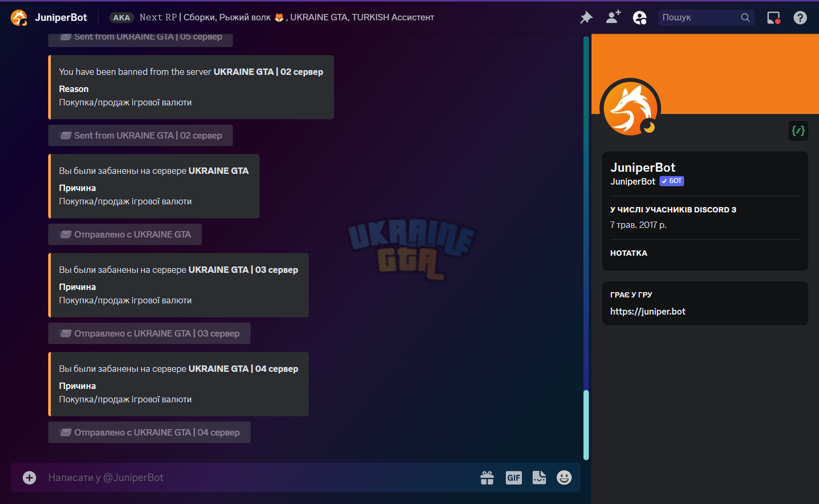Image resolution: width=819 pixels, height=504 pixels.
Task: Click Отправлено с UKRAINE GTA | 03 сервер button
Action: coord(149,333)
